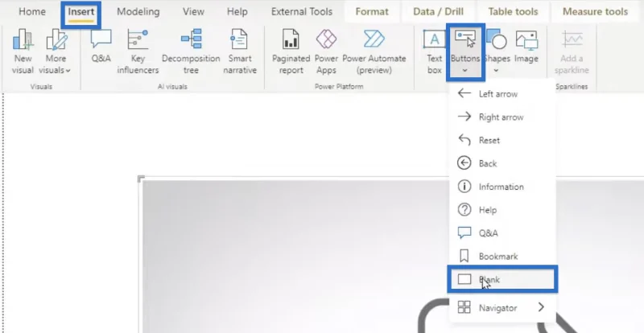Select the Back button option

[502, 163]
